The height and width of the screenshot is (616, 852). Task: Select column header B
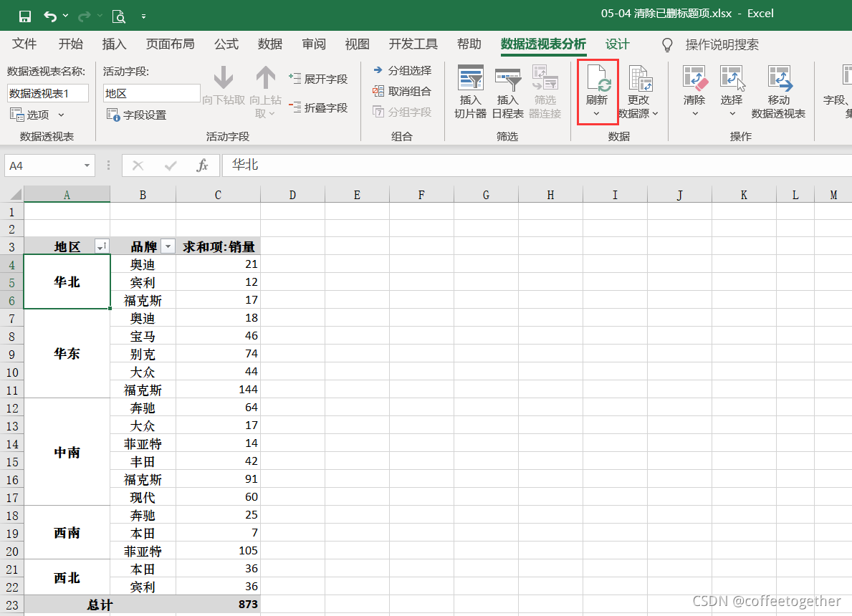(143, 194)
